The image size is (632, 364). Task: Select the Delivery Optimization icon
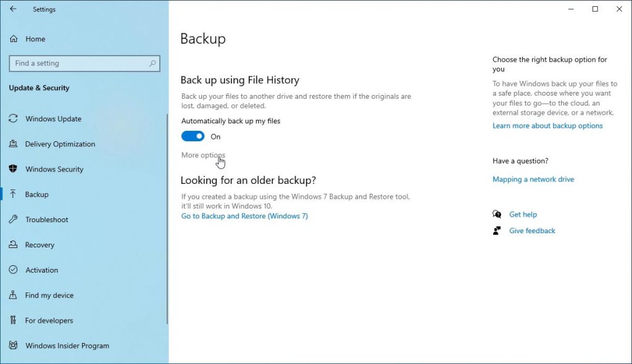tap(13, 144)
